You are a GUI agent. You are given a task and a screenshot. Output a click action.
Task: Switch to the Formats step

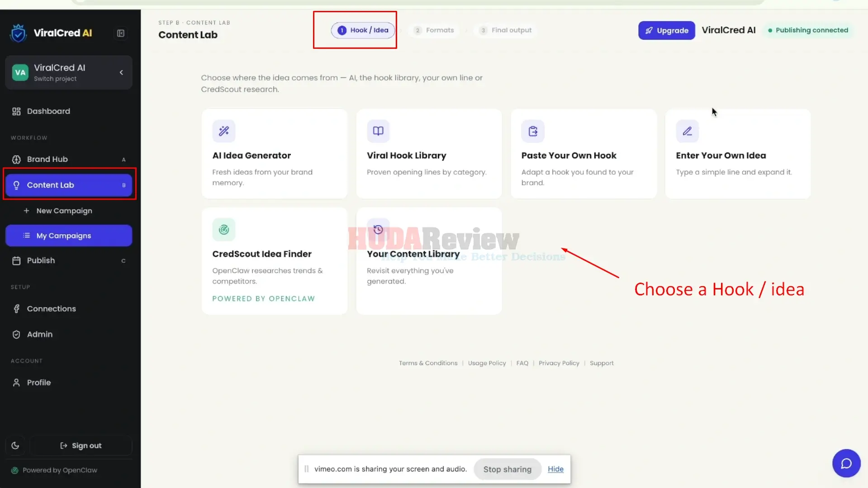point(434,30)
